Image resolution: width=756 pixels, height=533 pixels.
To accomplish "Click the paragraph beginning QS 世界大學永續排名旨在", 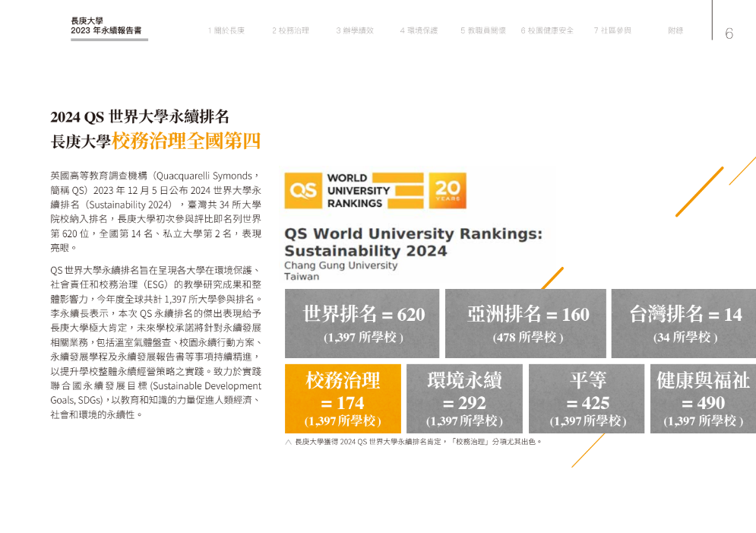I will pos(156,342).
